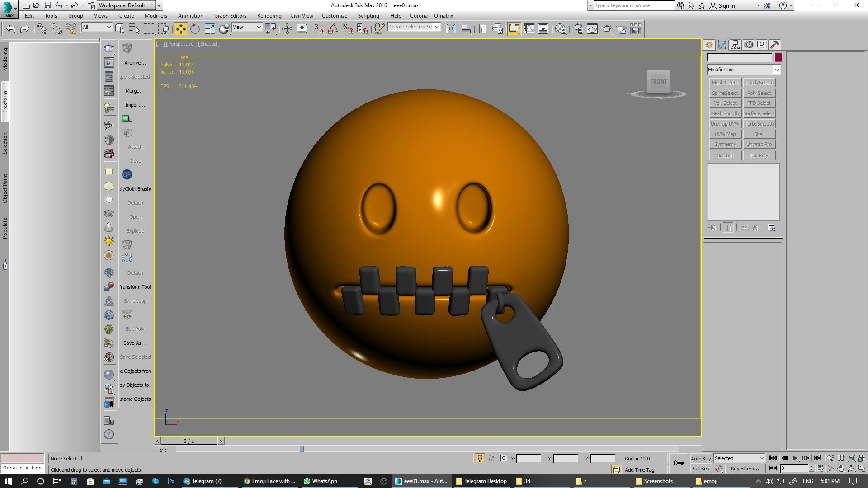This screenshot has height=488, width=868.
Task: Click the Select and Link chain icon
Action: 42,29
